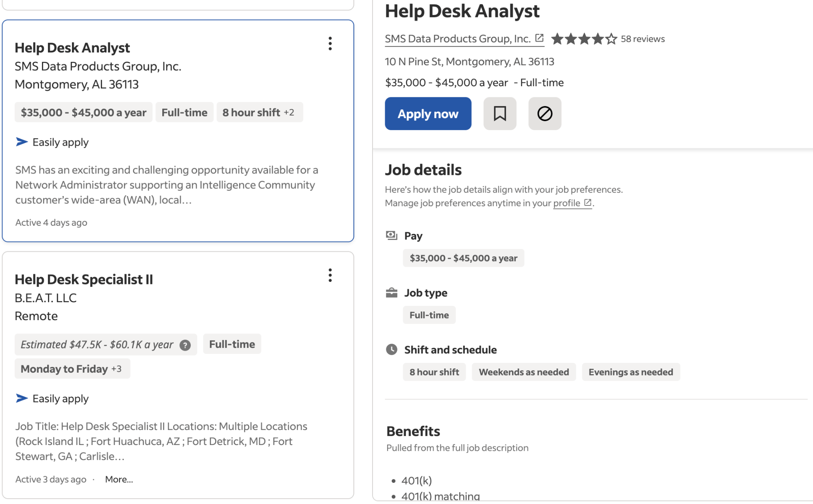The width and height of the screenshot is (813, 504).
Task: Expand the 'Monday to Friday +3' tag
Action: 72,369
